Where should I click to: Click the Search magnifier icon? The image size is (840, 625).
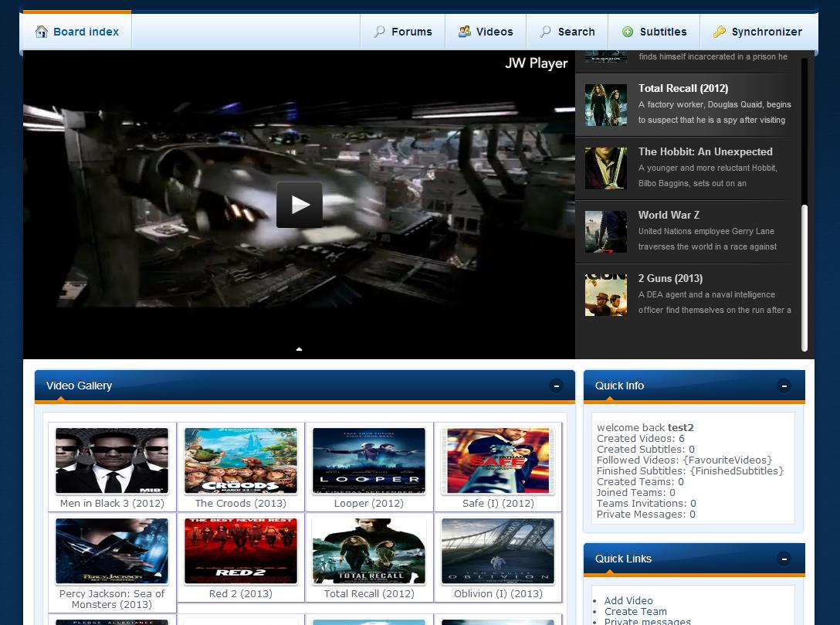pyautogui.click(x=545, y=32)
